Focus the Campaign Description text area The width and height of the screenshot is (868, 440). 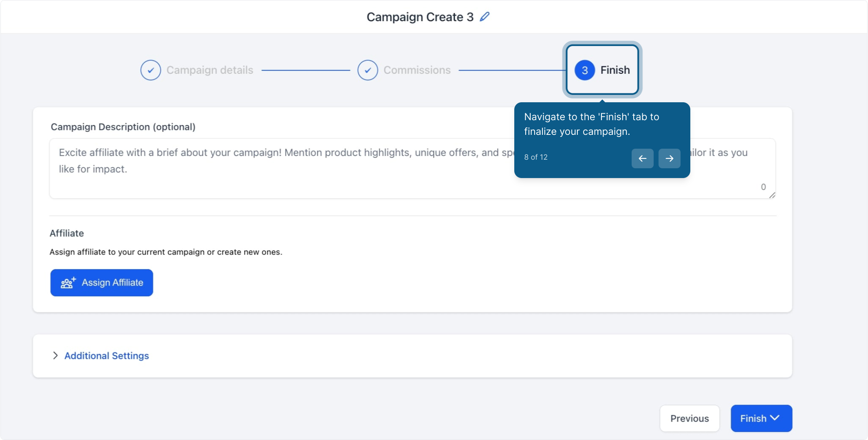pos(412,168)
